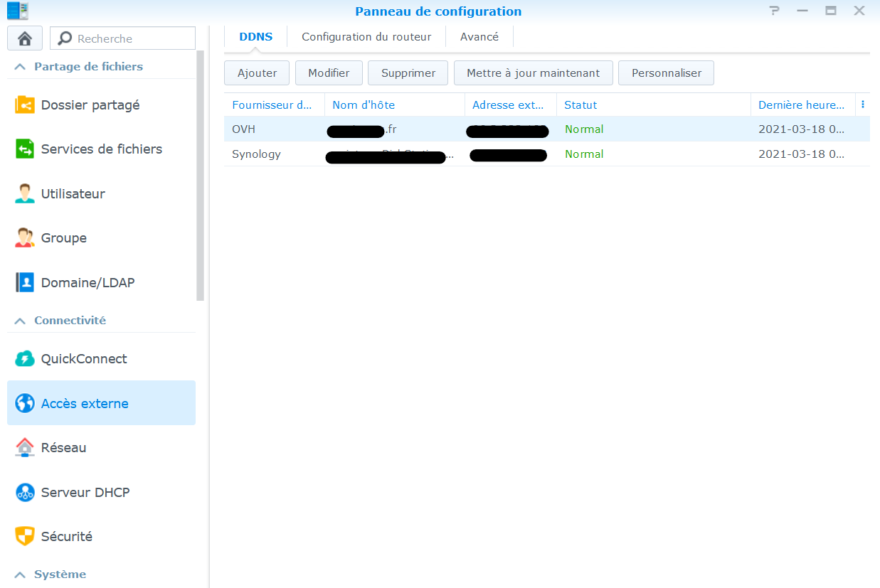880x588 pixels.
Task: Open the Groupe settings icon
Action: click(25, 238)
